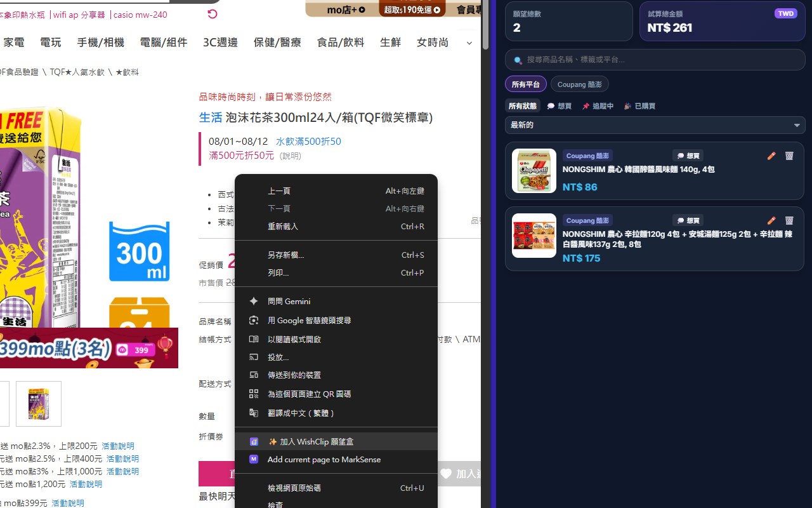Delete the 韓國炸醬風味麵 wishlist item via trash icon
This screenshot has height=508, width=812.
(x=789, y=156)
